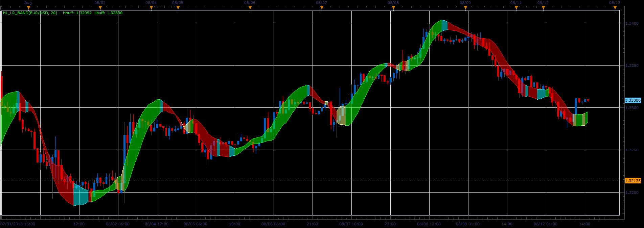Click the 08/08 12:00 time axis label
This screenshot has height=228, width=644.
pyautogui.click(x=429, y=224)
